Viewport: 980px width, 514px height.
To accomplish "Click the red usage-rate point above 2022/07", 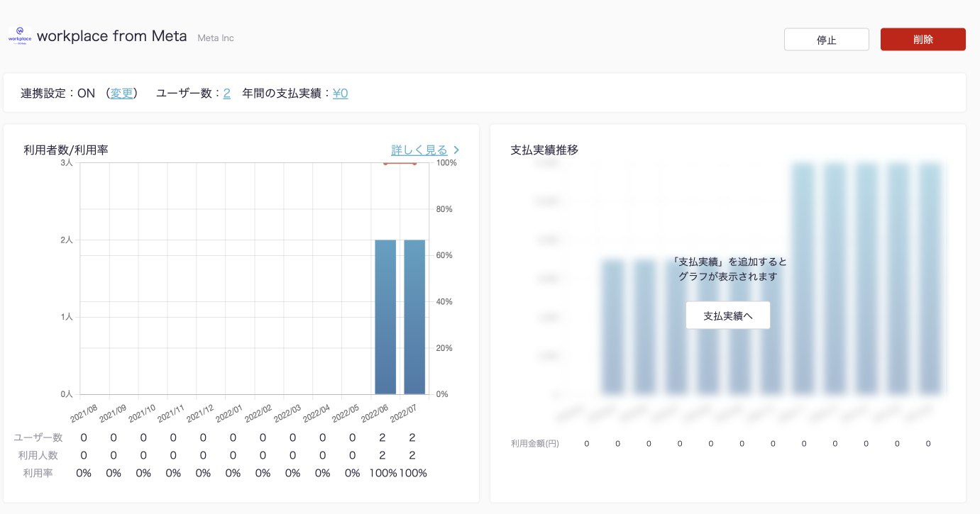I will [x=414, y=163].
